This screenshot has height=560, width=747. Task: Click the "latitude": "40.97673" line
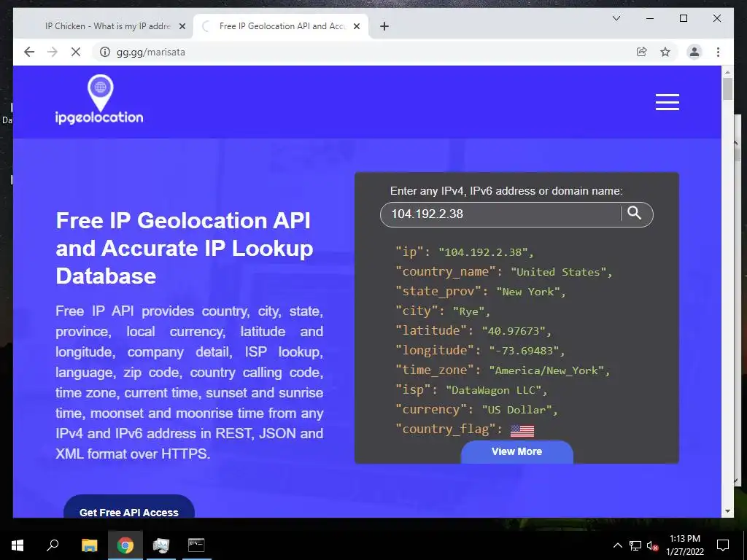click(473, 330)
